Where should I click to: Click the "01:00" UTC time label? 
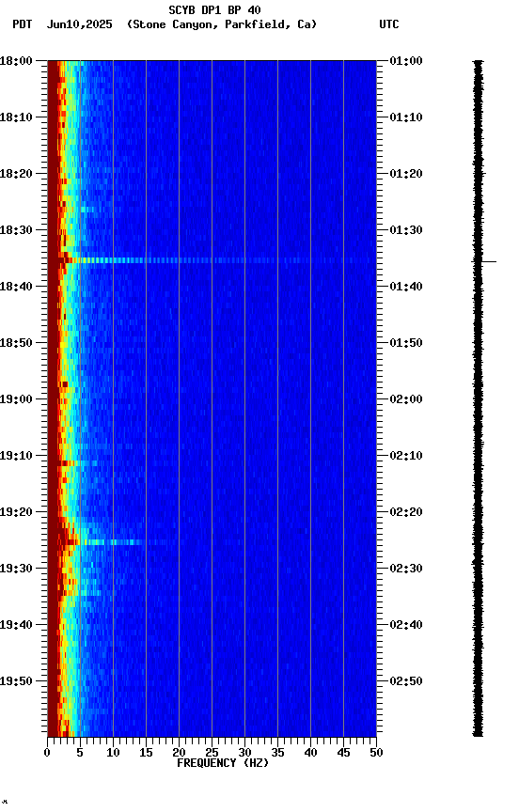[x=406, y=61]
